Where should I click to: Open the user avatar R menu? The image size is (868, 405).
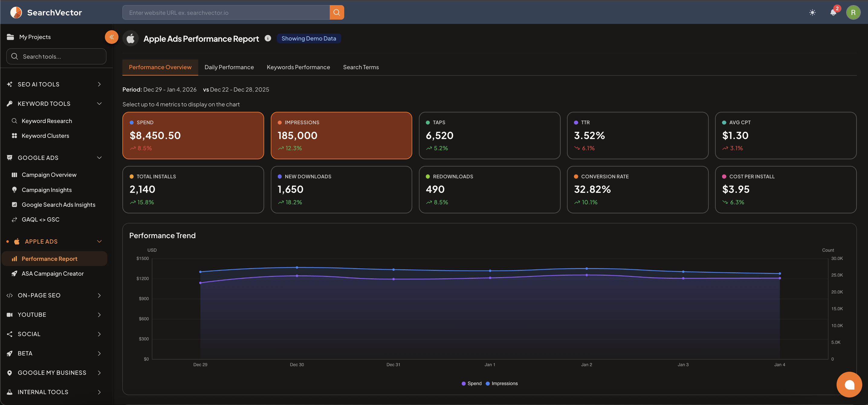coord(853,12)
